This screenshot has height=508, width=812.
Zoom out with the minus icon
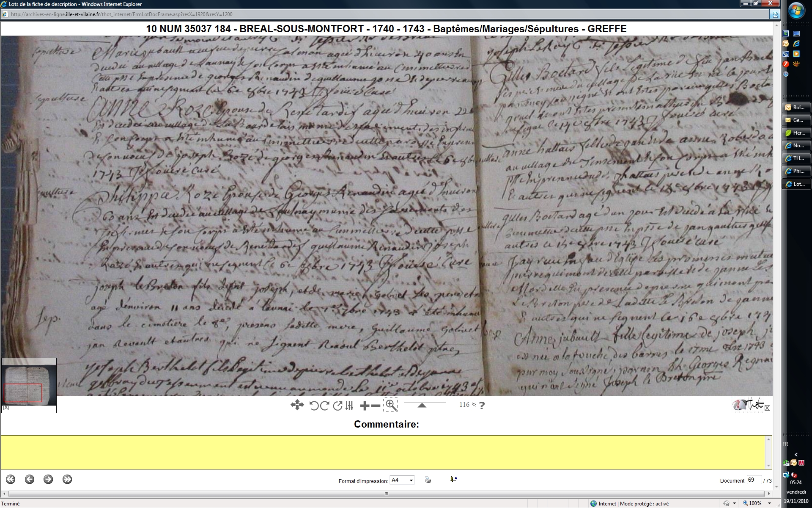pyautogui.click(x=376, y=406)
